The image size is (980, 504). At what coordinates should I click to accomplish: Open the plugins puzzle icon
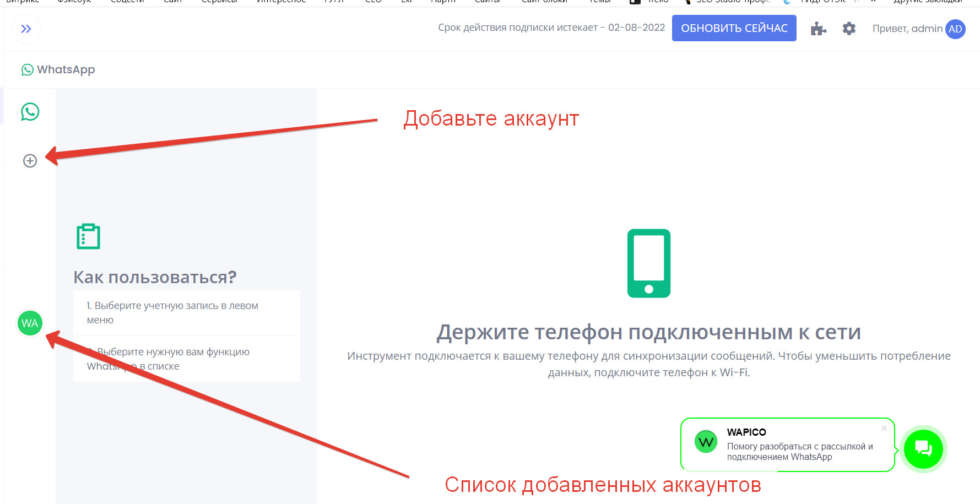818,29
